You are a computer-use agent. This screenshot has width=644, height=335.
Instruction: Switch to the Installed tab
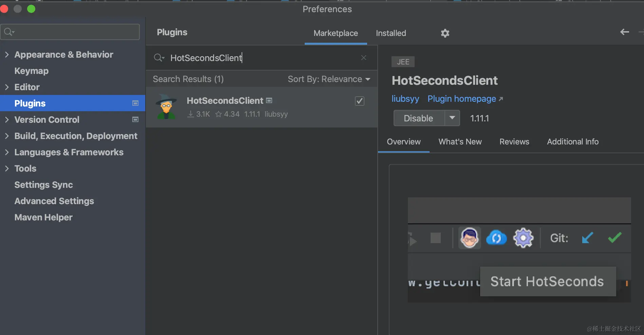point(391,33)
